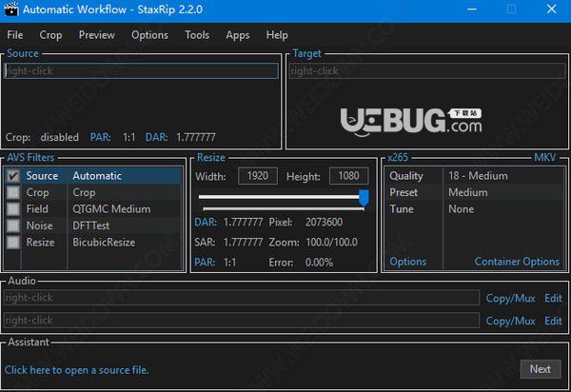The height and width of the screenshot is (392, 571).
Task: Click the Zoom value 100.0/100.0
Action: (x=331, y=242)
